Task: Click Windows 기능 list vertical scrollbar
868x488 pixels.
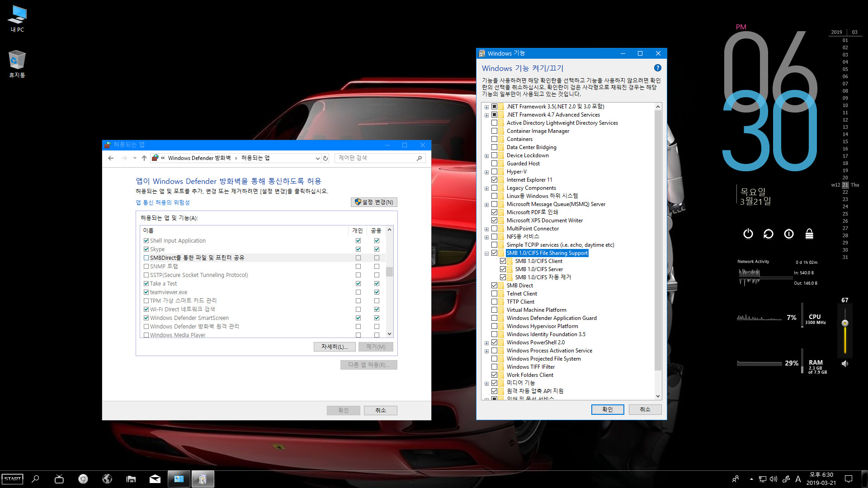Action: pos(658,239)
